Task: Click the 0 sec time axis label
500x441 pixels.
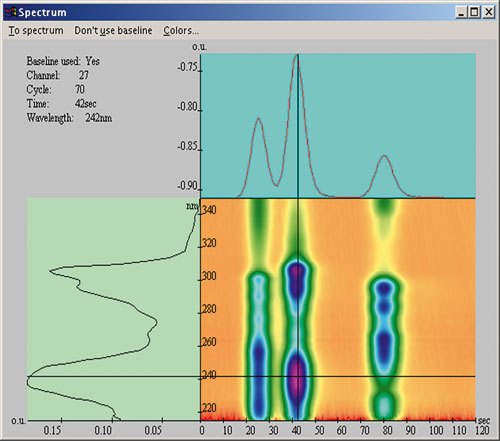Action: 202,431
